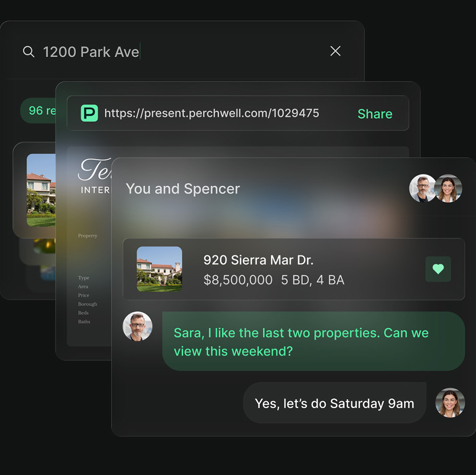This screenshot has width=476, height=475.
Task: Favorite the 920 Sierra Mar Dr. listing heart
Action: [x=438, y=269]
